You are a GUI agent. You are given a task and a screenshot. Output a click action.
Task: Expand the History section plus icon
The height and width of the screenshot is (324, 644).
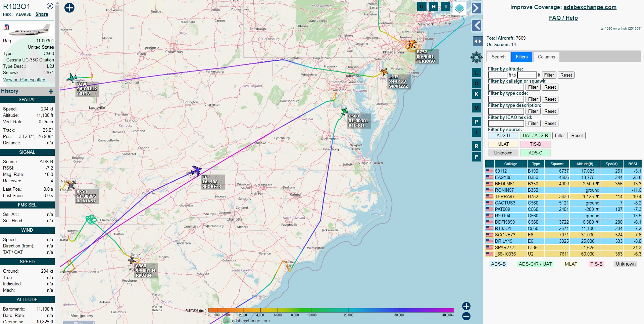click(x=51, y=91)
